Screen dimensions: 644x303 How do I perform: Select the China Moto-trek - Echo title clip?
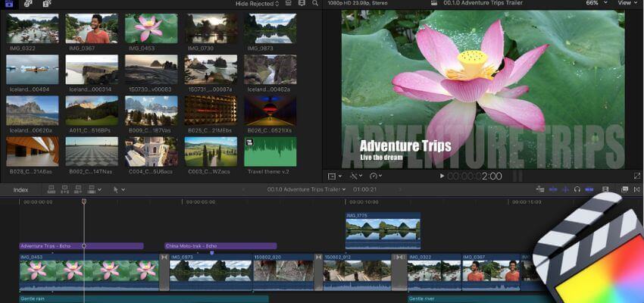pos(220,246)
